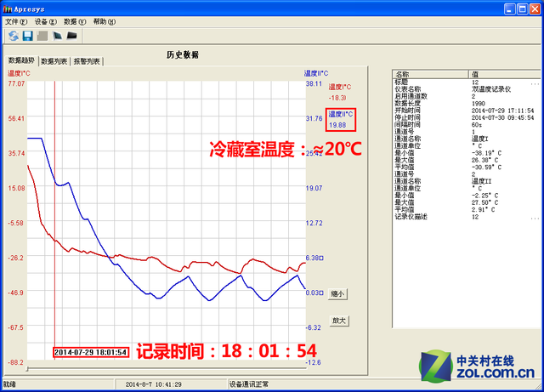Click the refresh arrows toolbar icon

[x=14, y=36]
